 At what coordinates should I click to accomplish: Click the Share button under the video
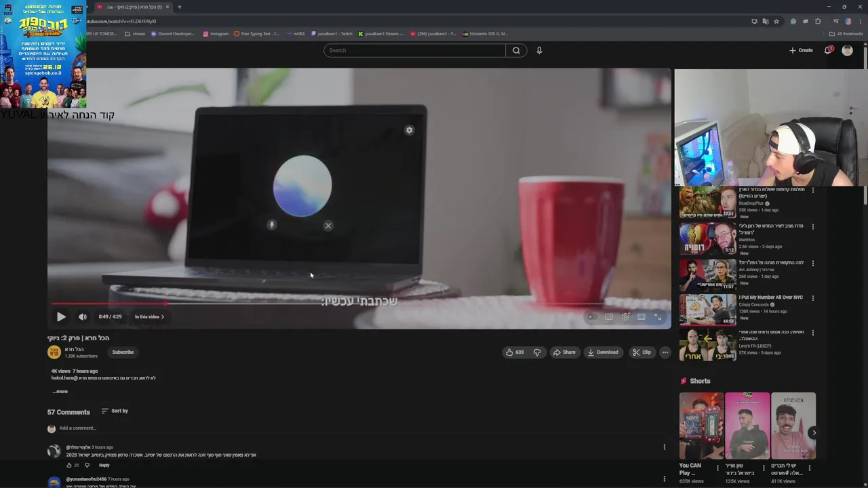pos(564,352)
